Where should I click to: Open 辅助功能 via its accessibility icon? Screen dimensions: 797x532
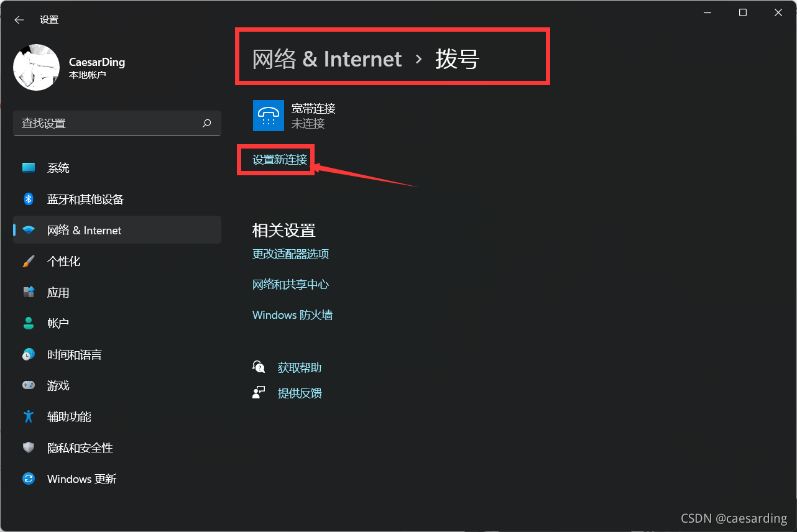click(29, 416)
